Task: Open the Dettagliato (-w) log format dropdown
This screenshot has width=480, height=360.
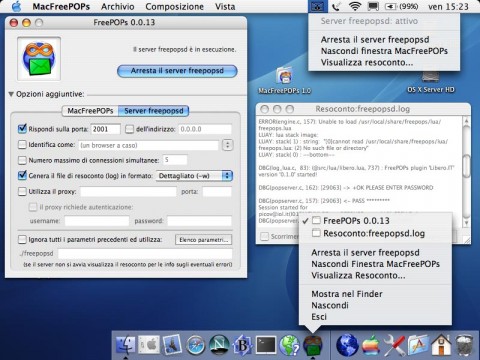Action: tap(194, 176)
